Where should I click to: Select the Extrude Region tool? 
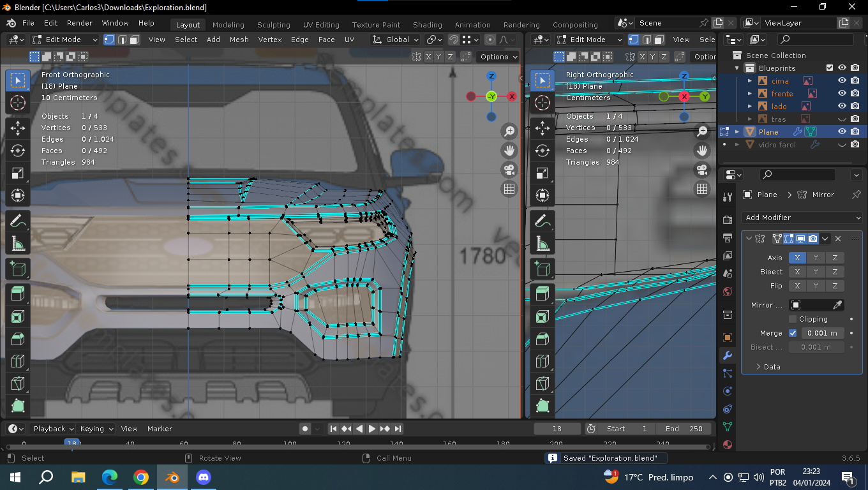(x=18, y=293)
